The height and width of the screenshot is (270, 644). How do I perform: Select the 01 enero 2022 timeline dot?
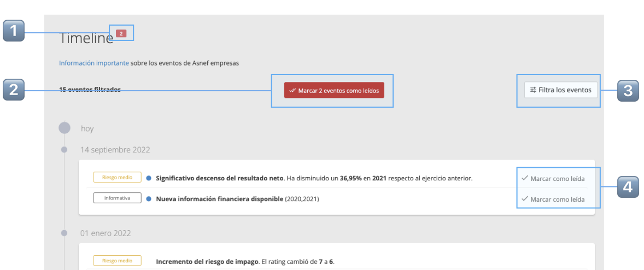(x=64, y=233)
